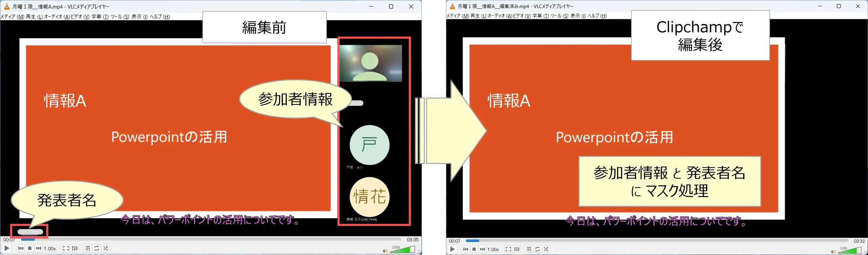This screenshot has height=255, width=868.
Task: Open 字幕 menu in the left VLC window
Action: (x=100, y=17)
